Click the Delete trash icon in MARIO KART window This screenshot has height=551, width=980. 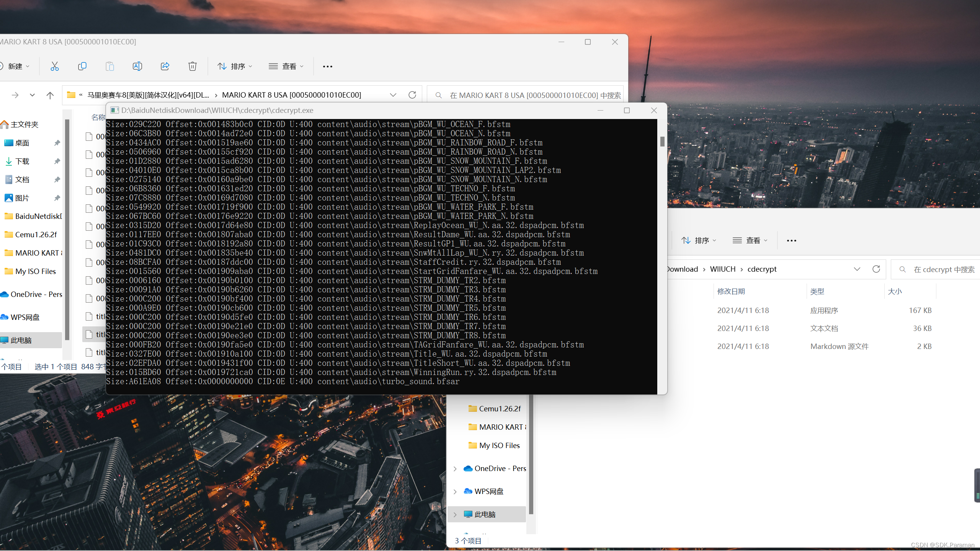(193, 66)
